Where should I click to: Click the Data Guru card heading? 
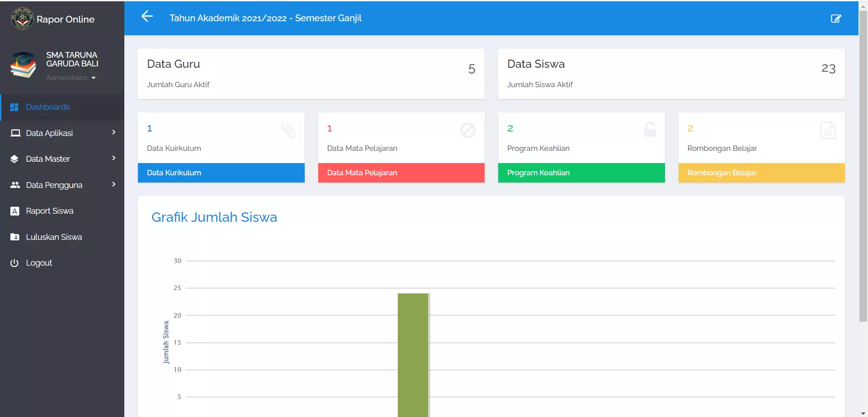point(174,64)
